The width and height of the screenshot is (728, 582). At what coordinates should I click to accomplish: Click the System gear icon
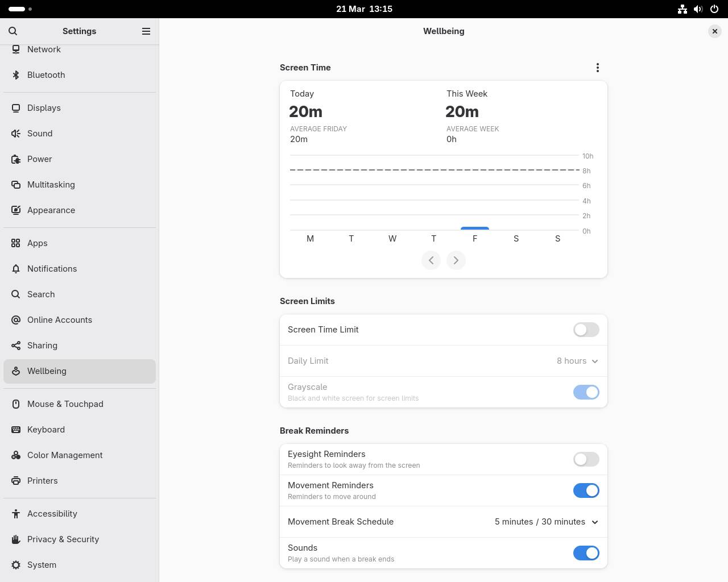(16, 565)
